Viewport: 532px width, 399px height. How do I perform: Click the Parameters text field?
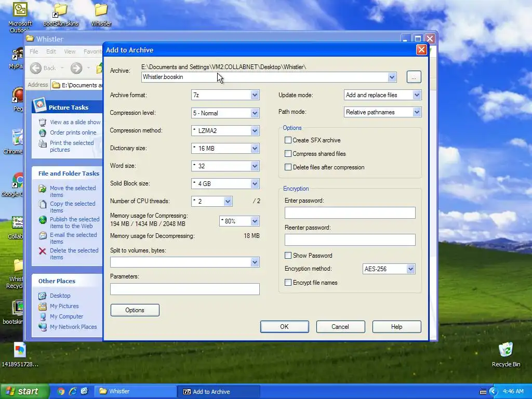[x=185, y=289]
